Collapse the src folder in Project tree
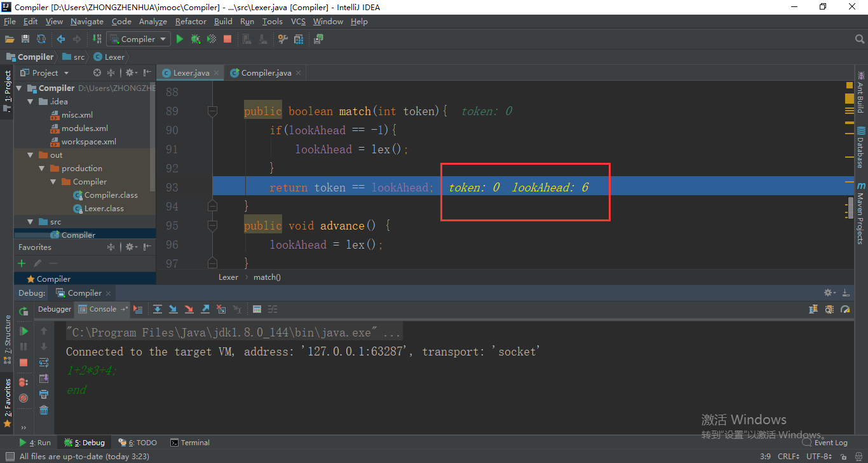Image resolution: width=868 pixels, height=463 pixels. pos(31,222)
